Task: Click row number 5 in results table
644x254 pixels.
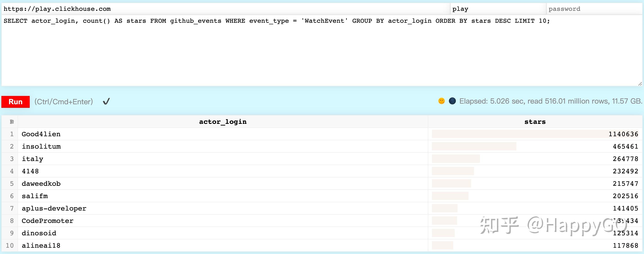Action: pyautogui.click(x=11, y=183)
